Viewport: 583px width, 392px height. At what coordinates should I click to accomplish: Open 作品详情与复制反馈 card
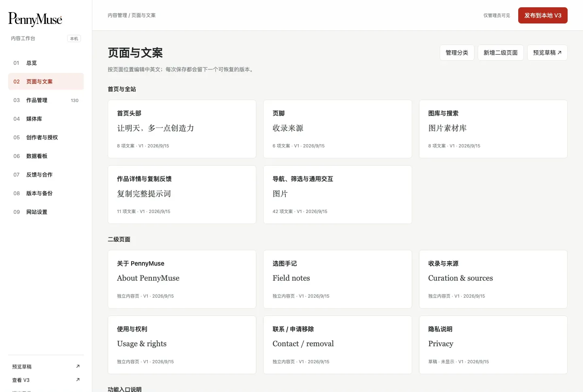click(182, 194)
